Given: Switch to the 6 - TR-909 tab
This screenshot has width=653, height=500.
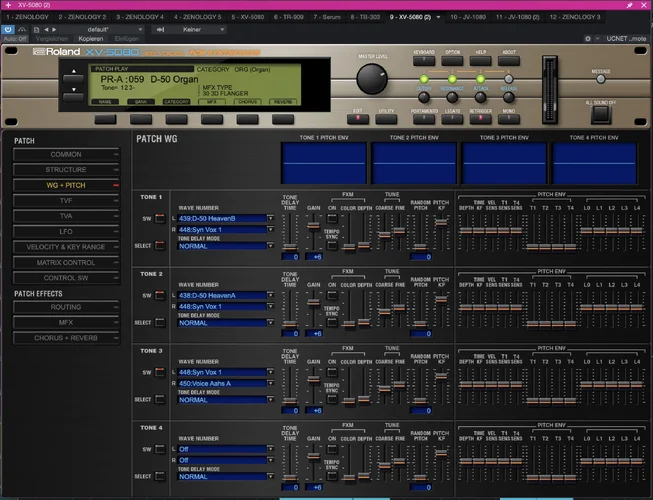Looking at the screenshot, I should tap(289, 17).
